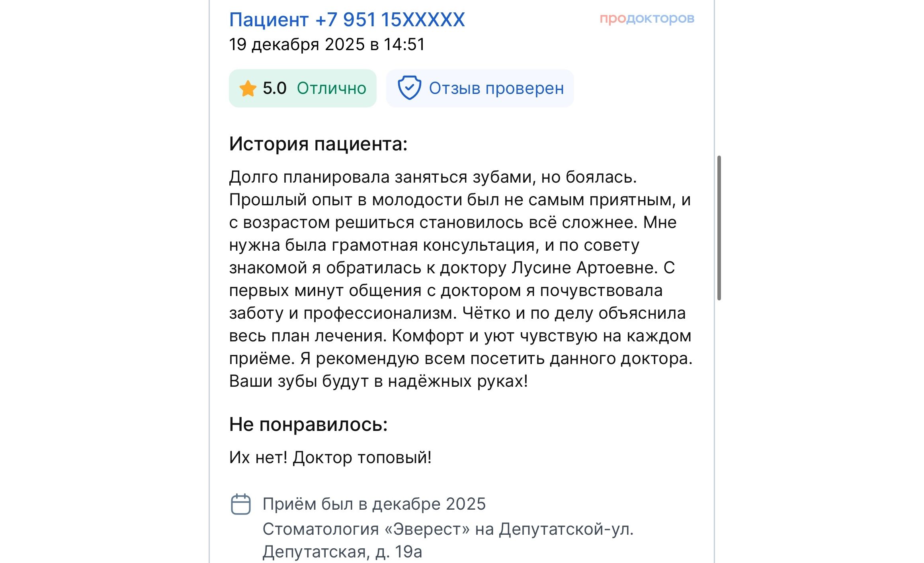
Task: Click the ПроДокторов logo
Action: 647,18
